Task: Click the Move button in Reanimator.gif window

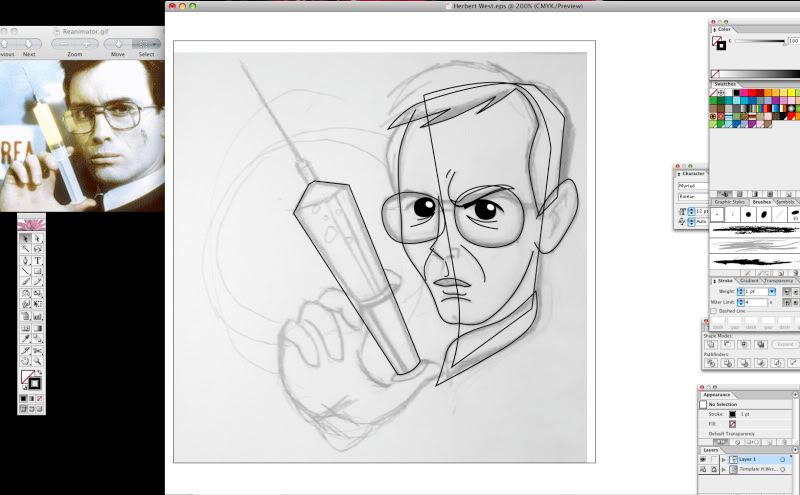Action: click(x=118, y=45)
